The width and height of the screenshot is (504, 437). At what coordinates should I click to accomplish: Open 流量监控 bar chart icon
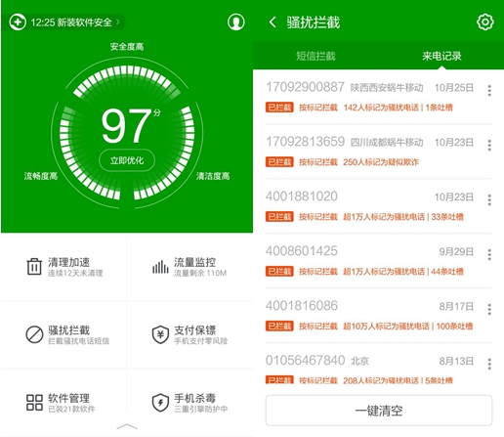coord(160,267)
